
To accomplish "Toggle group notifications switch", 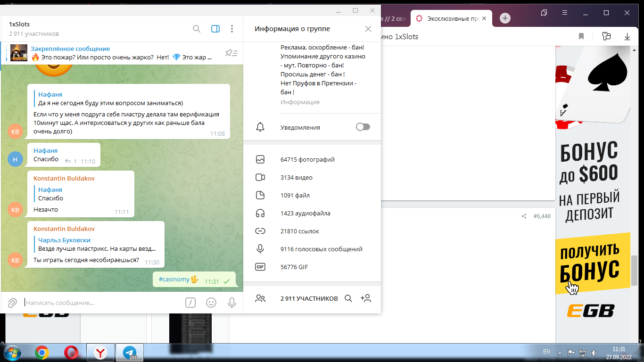I will pos(363,127).
